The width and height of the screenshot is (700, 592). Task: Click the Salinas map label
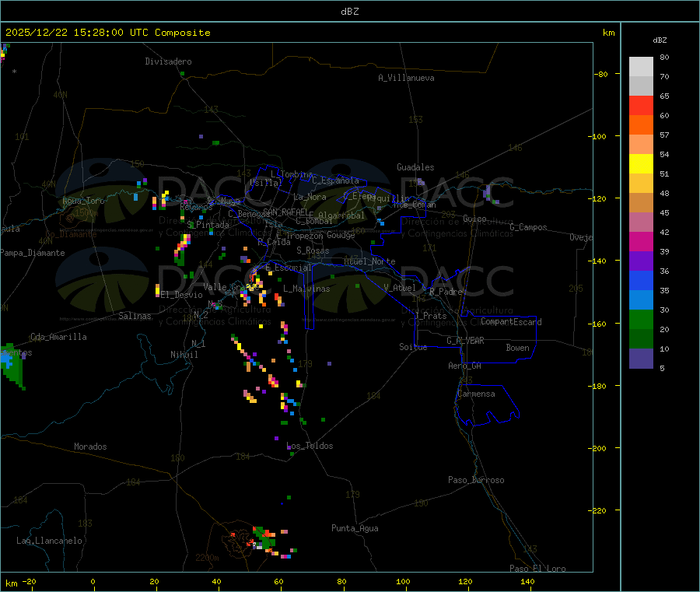pyautogui.click(x=135, y=316)
